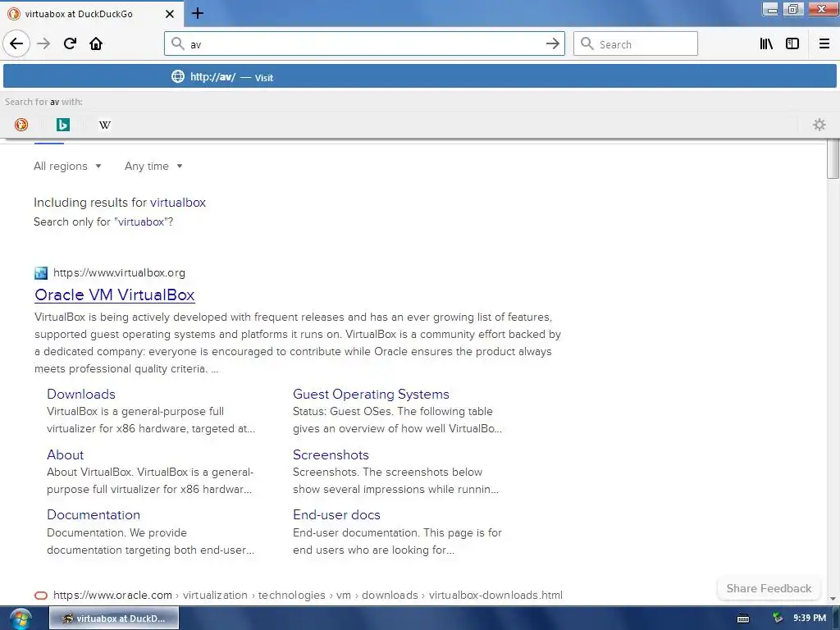Click the Show desktop strip
The width and height of the screenshot is (840, 630).
pyautogui.click(x=836, y=619)
